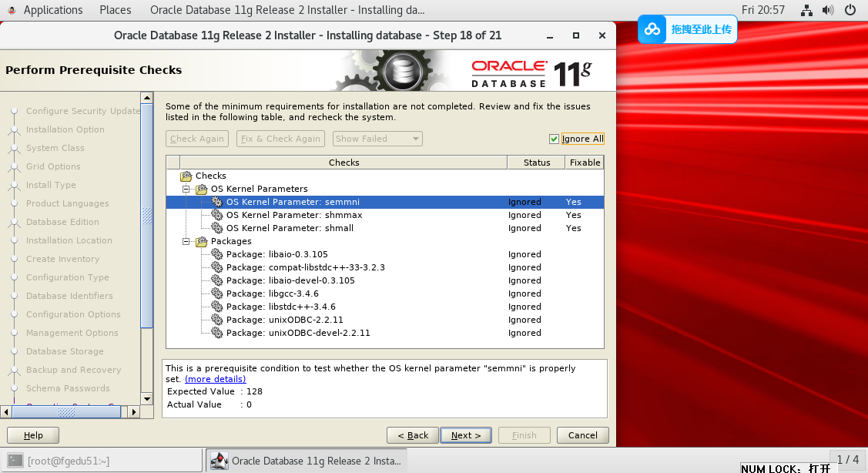Click the Fix & Check Again button
Image resolution: width=868 pixels, height=473 pixels.
click(x=280, y=139)
